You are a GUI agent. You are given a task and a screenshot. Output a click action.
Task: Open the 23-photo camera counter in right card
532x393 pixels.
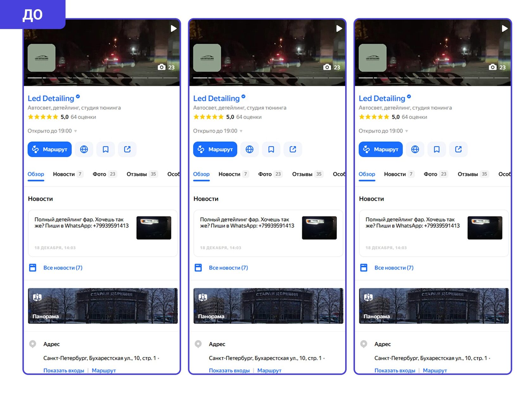pos(497,67)
